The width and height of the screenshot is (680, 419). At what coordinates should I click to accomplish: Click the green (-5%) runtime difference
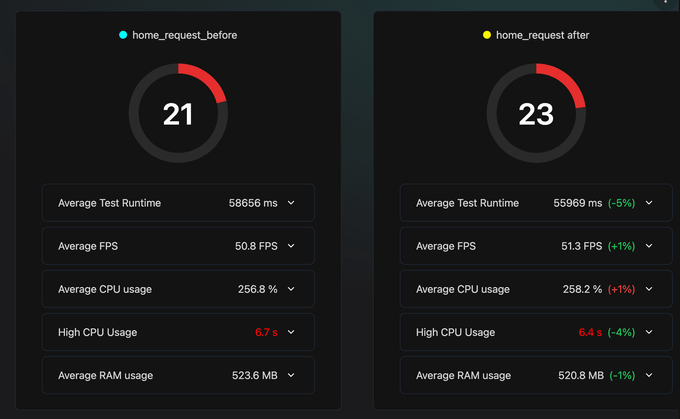(x=621, y=203)
